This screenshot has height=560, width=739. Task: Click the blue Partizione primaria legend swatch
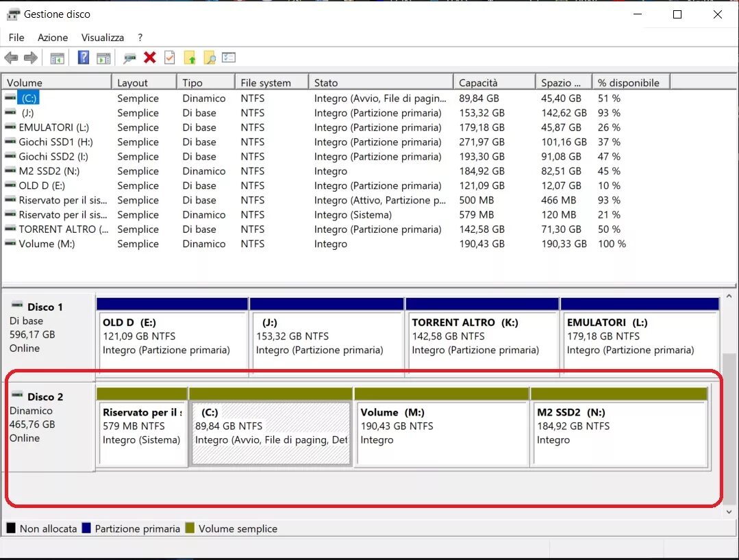coord(86,528)
